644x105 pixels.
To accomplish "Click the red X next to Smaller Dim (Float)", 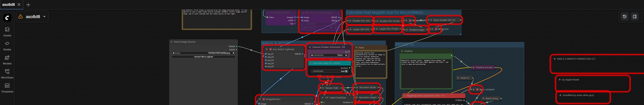I will coord(410,21).
